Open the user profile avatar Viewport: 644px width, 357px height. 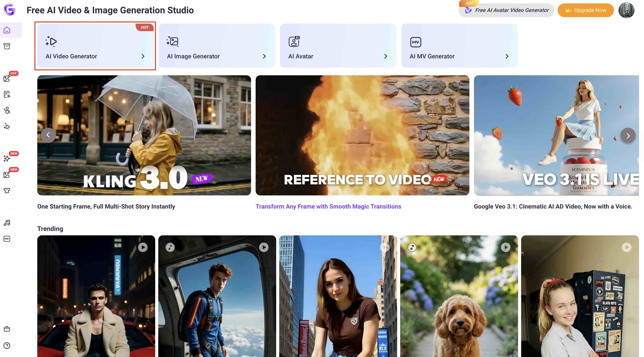pos(626,10)
